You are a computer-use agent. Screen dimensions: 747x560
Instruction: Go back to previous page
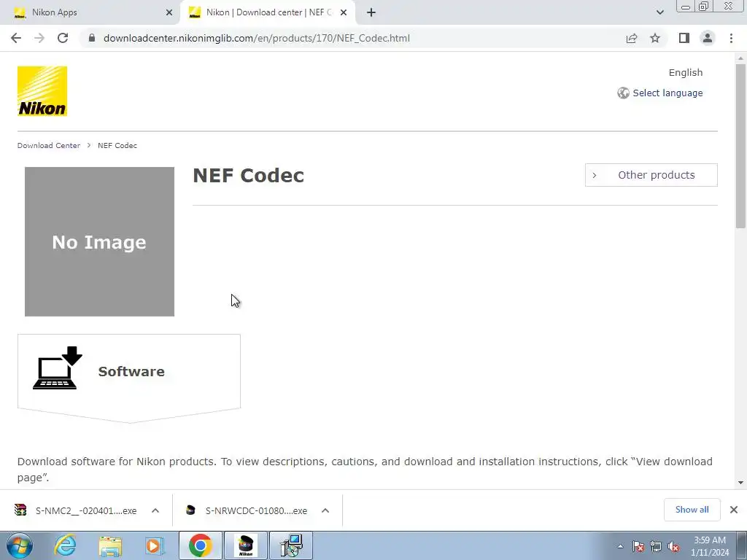[x=16, y=38]
